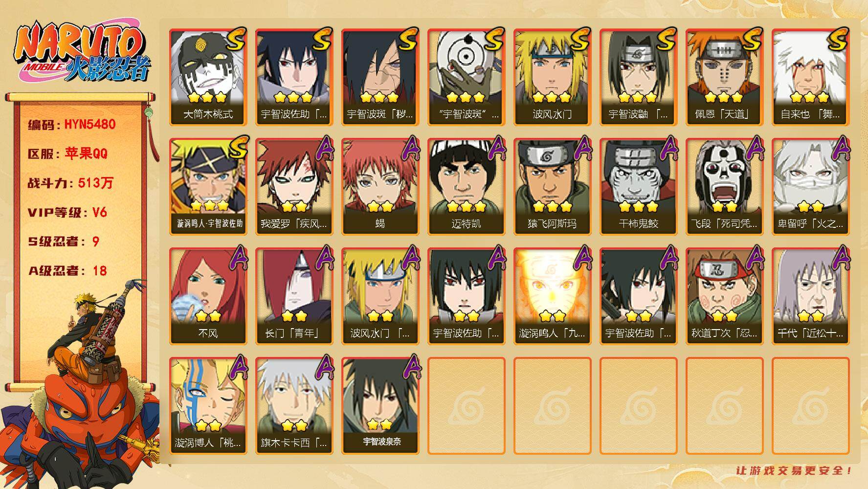The height and width of the screenshot is (489, 868).
Task: Click the 不风 red-haired ninja card
Action: (208, 296)
